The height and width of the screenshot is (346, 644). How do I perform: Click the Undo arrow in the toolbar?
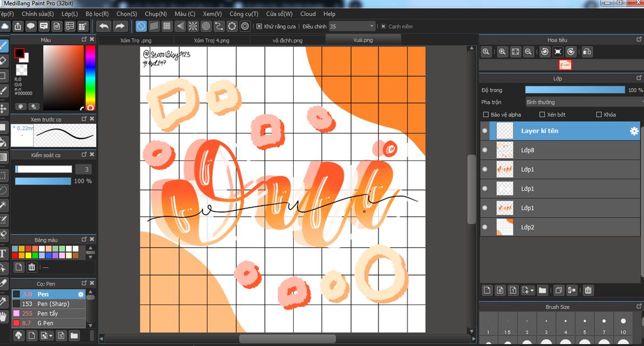(x=104, y=26)
